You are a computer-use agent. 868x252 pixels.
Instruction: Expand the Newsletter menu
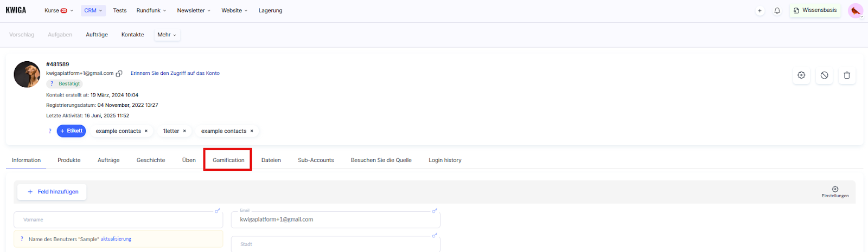coord(194,10)
